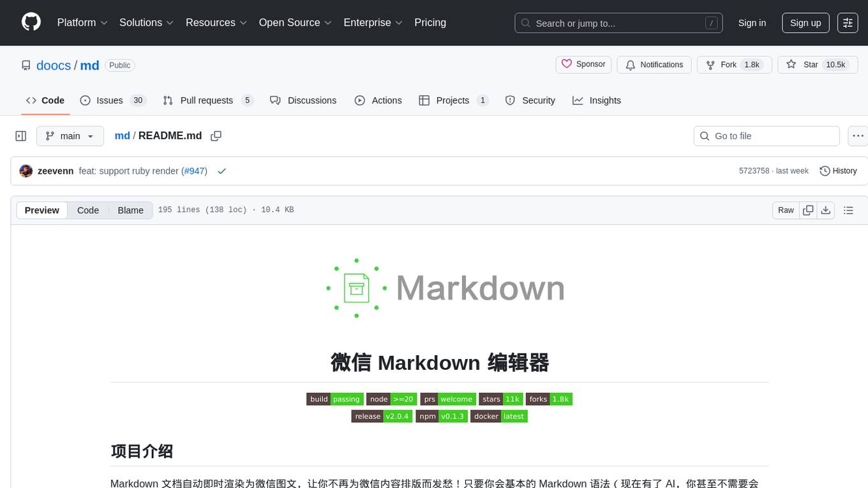Viewport: 868px width, 488px height.
Task: View the commit check status checkmark
Action: coord(221,171)
